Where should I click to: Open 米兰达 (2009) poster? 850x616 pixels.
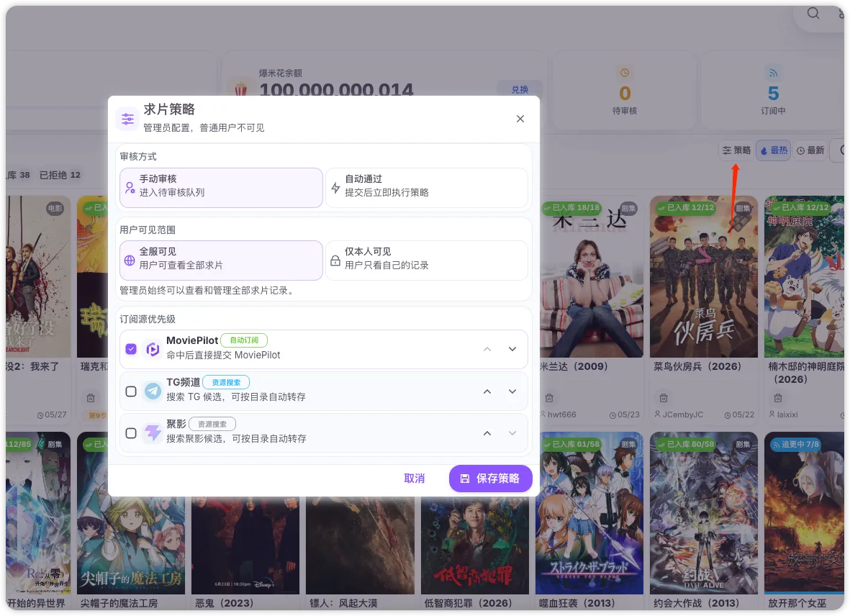pyautogui.click(x=592, y=276)
